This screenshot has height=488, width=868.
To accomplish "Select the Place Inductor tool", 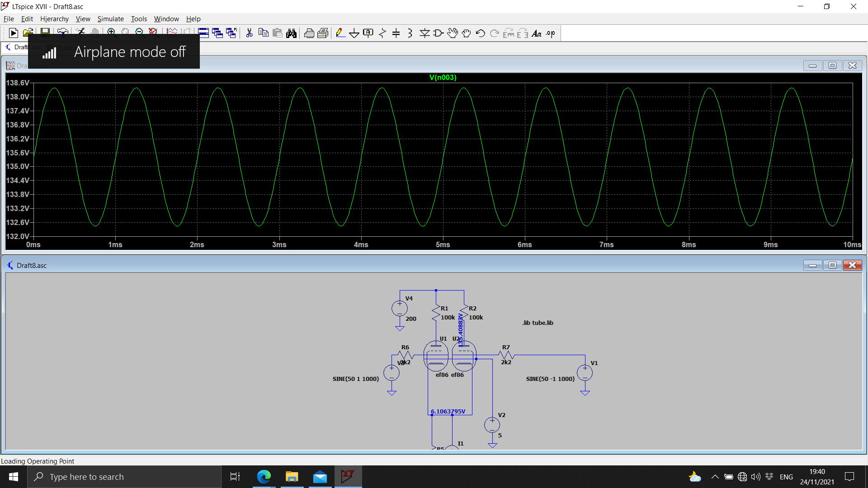I will point(410,33).
